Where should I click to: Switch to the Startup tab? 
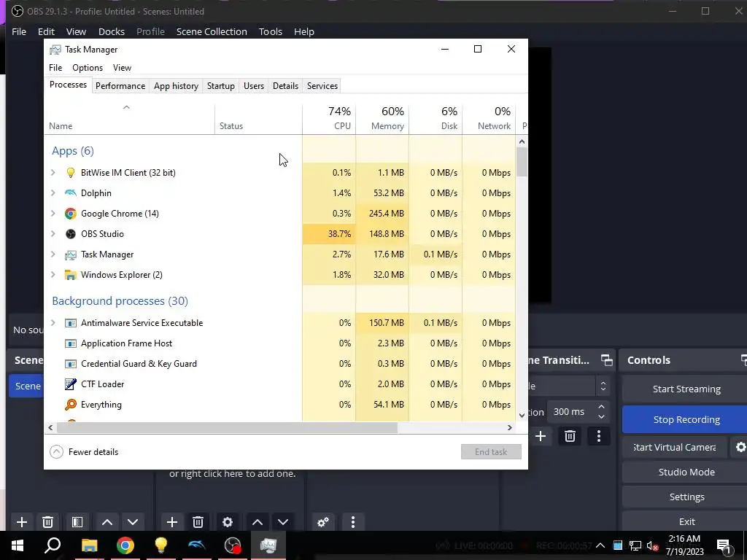click(220, 86)
